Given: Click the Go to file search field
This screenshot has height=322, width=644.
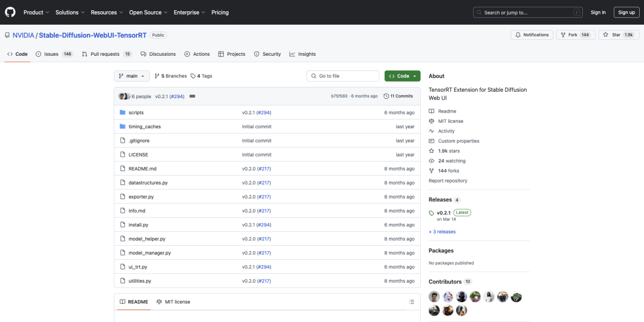Looking at the screenshot, I should (x=343, y=76).
